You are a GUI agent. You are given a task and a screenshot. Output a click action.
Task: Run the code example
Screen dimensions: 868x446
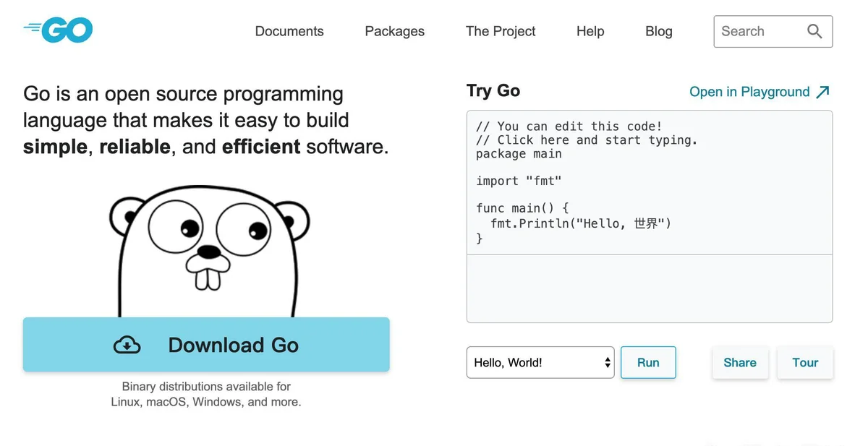(648, 362)
